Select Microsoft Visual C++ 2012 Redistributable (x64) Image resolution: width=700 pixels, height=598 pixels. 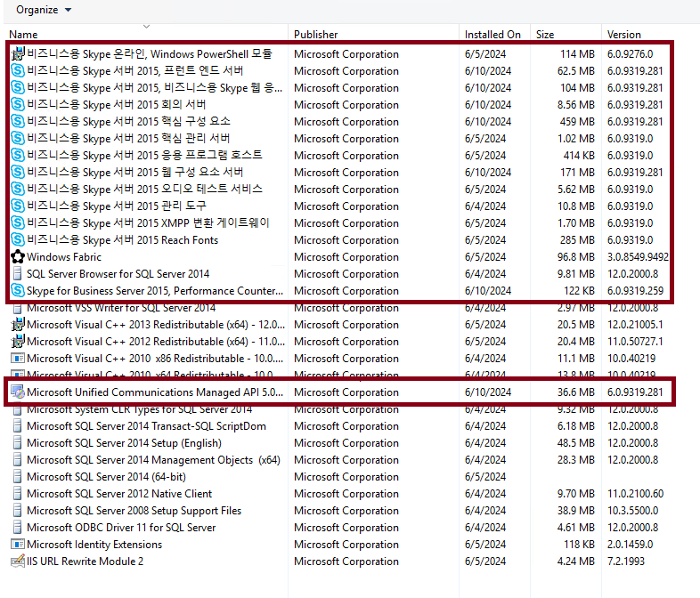point(156,342)
